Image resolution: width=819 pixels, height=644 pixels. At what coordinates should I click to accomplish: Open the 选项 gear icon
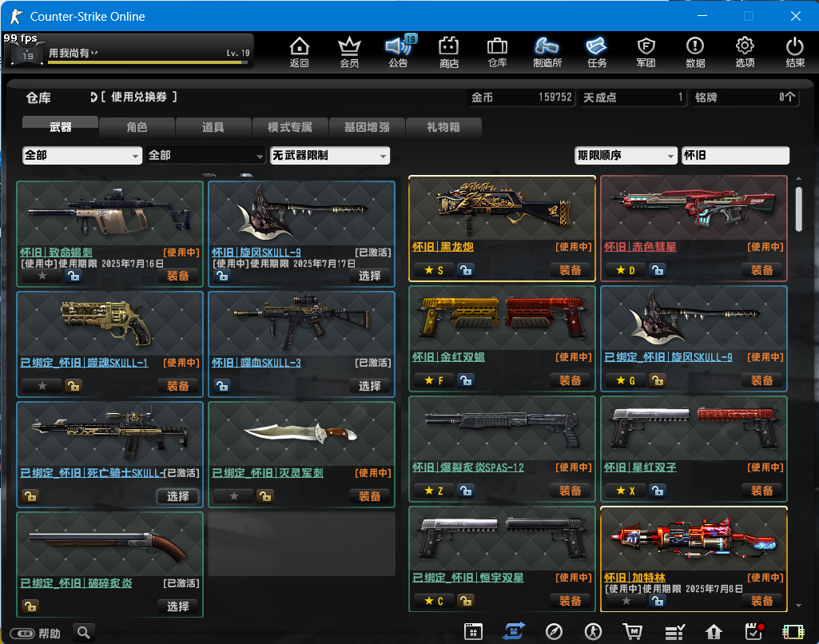pos(745,52)
